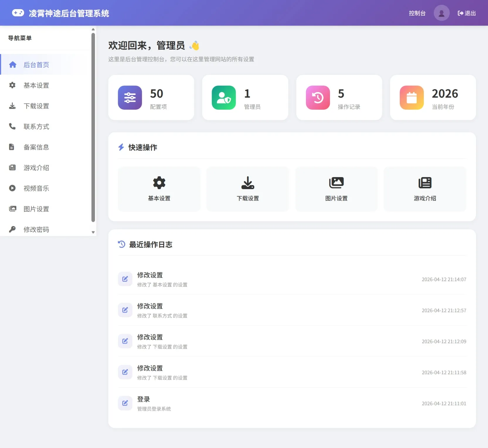Open the user avatar in the top bar

(x=441, y=13)
